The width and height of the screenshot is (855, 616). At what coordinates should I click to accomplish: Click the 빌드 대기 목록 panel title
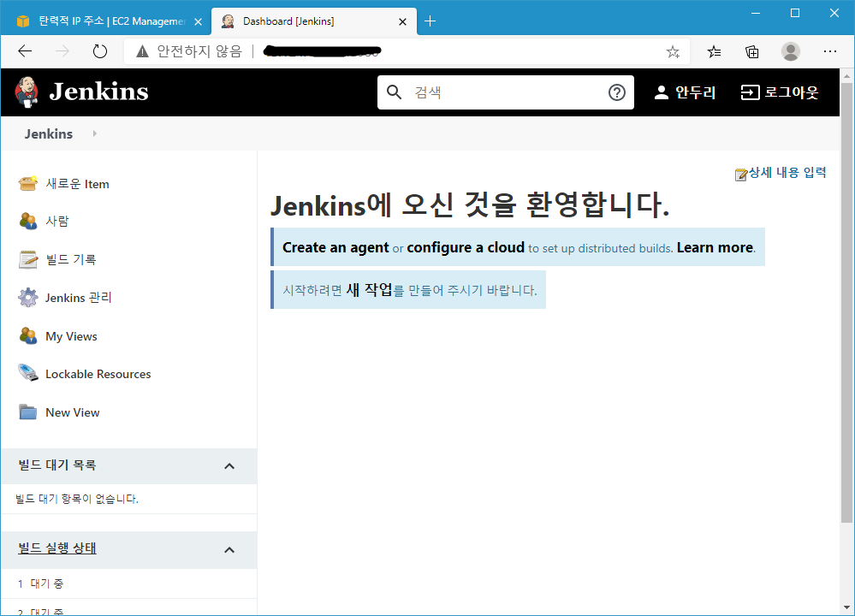[x=57, y=465]
